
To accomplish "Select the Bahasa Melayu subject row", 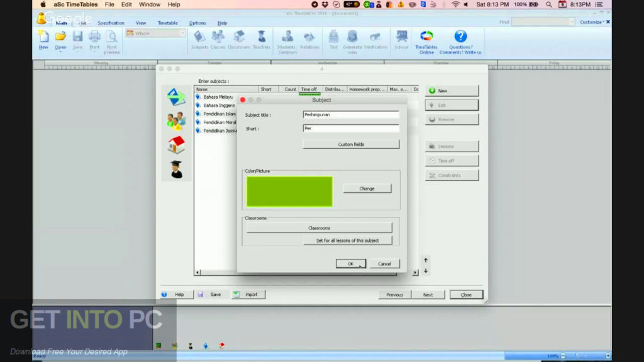I will (216, 97).
